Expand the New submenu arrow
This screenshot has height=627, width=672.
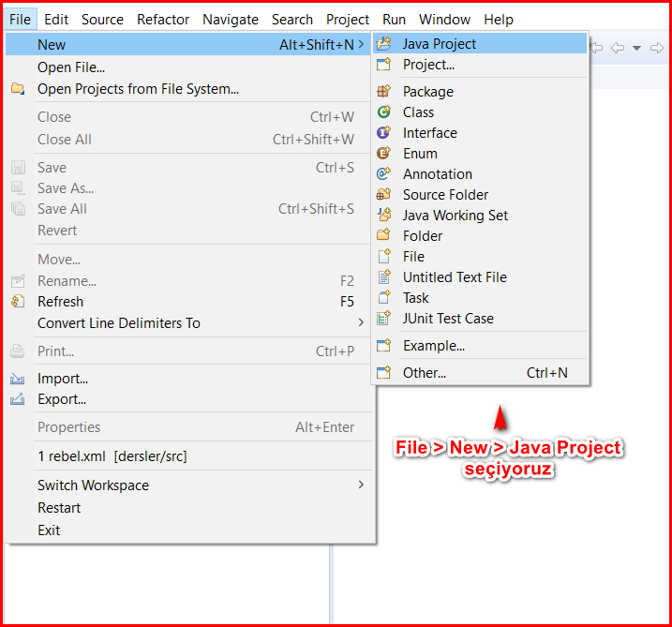(x=361, y=44)
